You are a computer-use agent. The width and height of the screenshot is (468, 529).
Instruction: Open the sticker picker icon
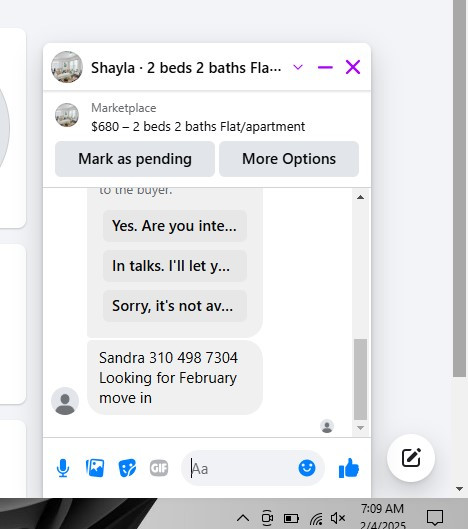(x=127, y=468)
